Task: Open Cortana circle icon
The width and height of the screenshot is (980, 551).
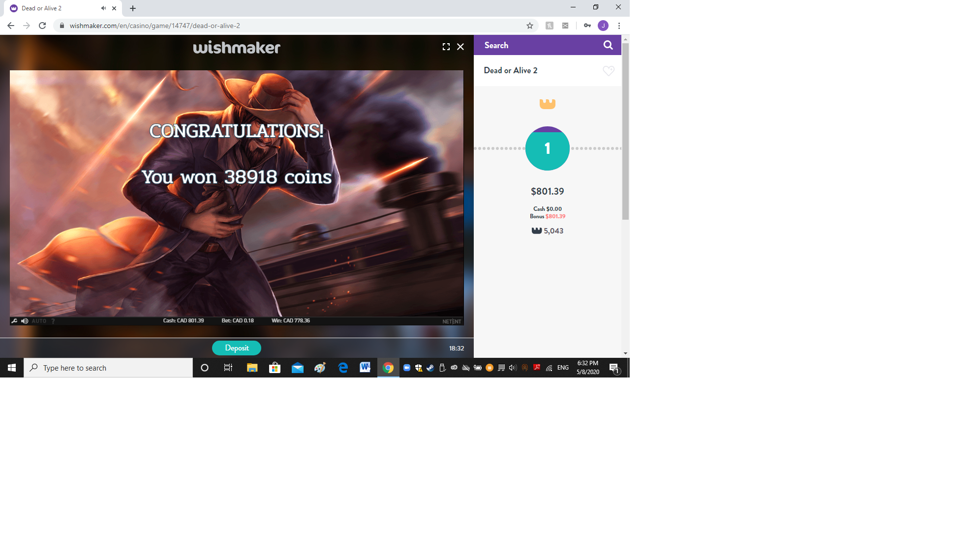Action: pyautogui.click(x=205, y=368)
